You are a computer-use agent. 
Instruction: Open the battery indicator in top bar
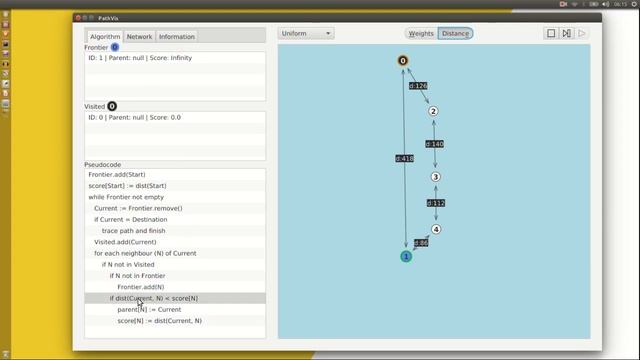pos(593,4)
